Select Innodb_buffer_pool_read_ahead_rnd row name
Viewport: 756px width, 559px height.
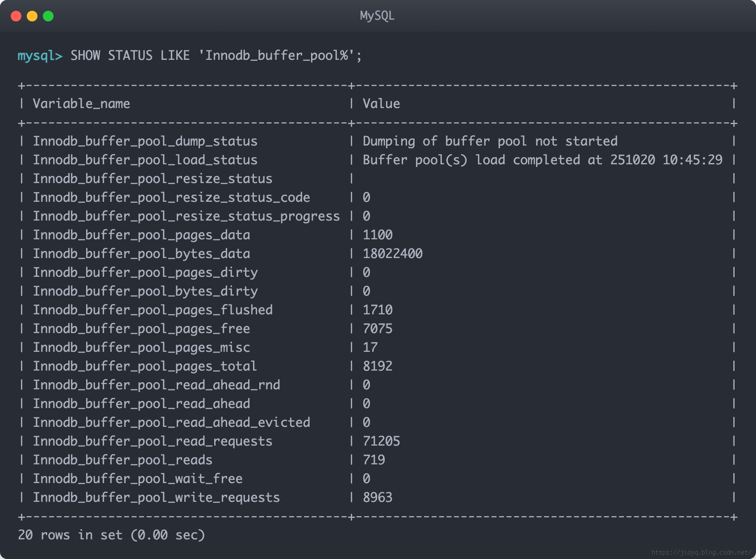click(156, 385)
